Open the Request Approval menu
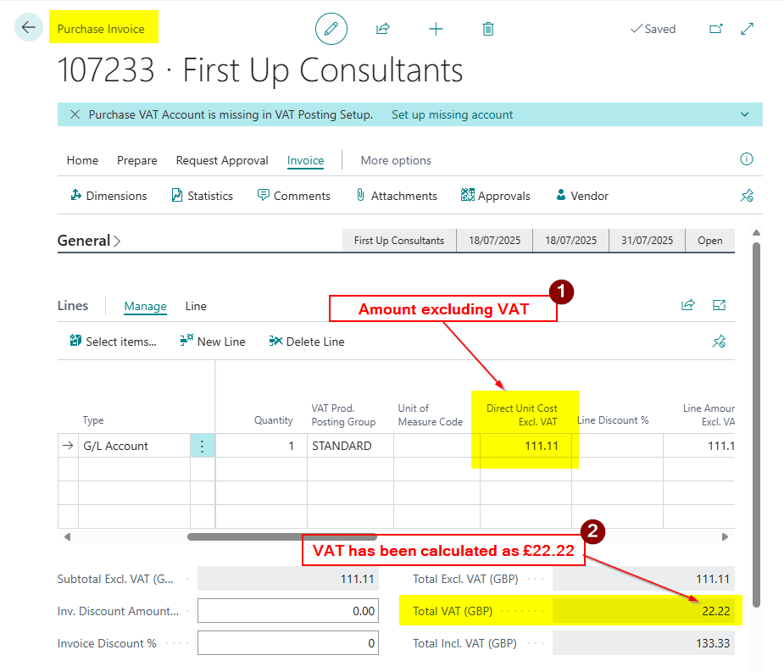Viewport: 784px width, 672px height. click(222, 160)
